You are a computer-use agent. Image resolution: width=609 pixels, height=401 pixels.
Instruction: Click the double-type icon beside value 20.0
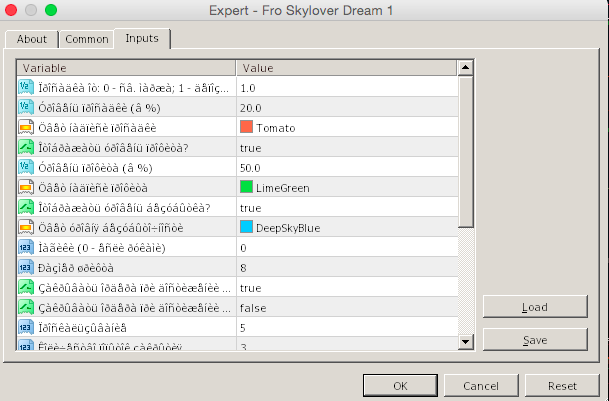[x=26, y=108]
